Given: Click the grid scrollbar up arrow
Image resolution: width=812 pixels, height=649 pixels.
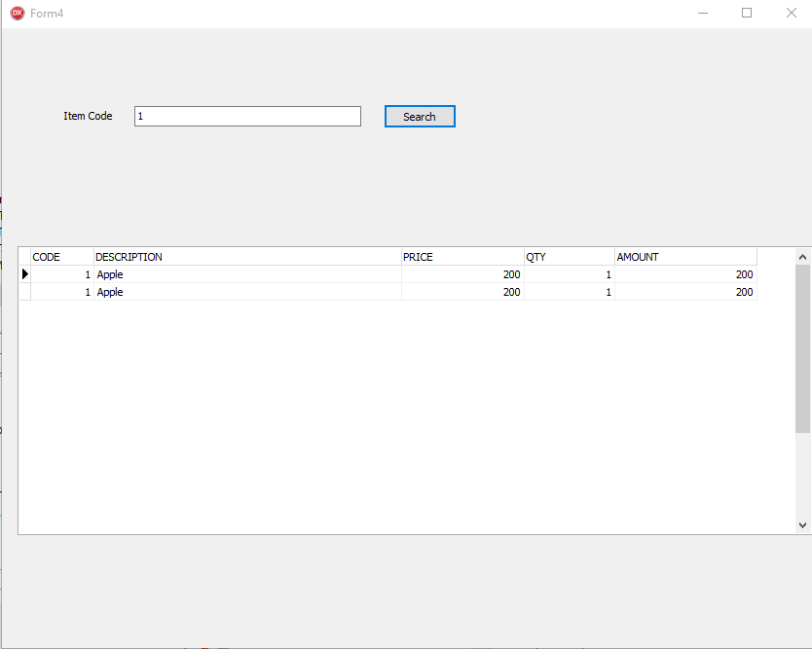Looking at the screenshot, I should [x=802, y=257].
